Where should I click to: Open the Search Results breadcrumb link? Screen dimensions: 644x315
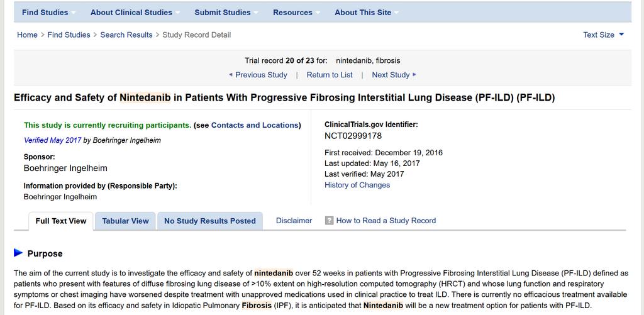click(126, 35)
